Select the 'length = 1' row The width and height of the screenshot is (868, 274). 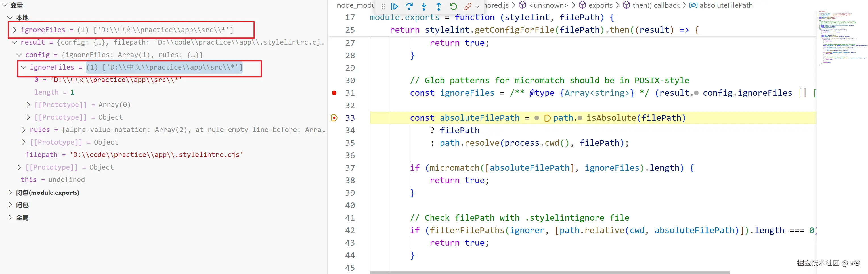tap(163, 92)
